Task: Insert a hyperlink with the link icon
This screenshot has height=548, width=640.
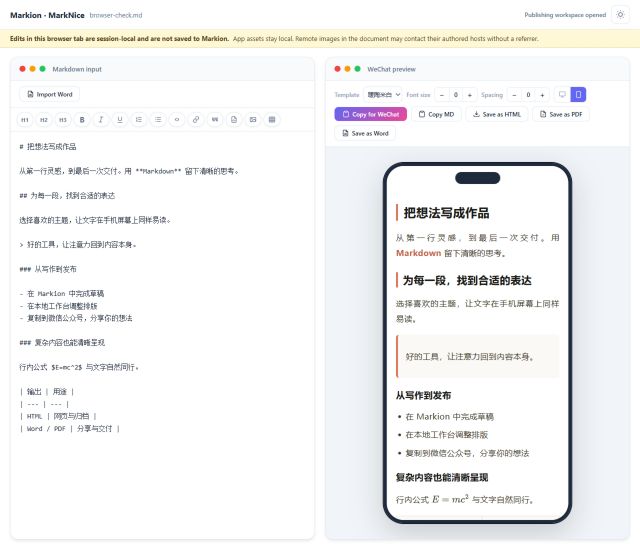Action: coord(196,120)
